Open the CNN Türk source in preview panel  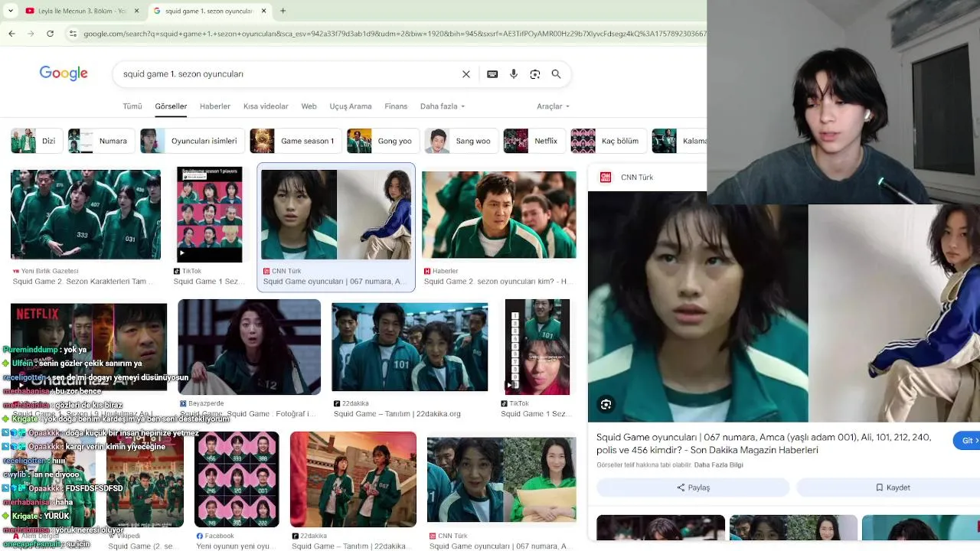point(637,177)
